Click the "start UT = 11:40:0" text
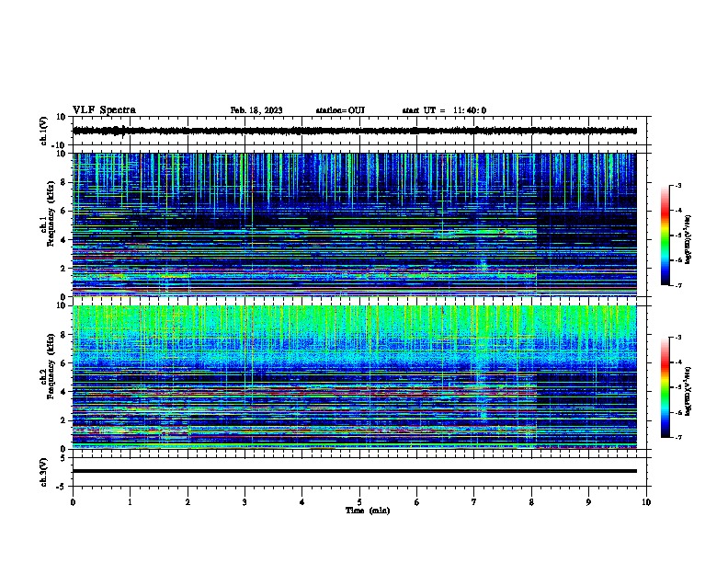 (444, 110)
